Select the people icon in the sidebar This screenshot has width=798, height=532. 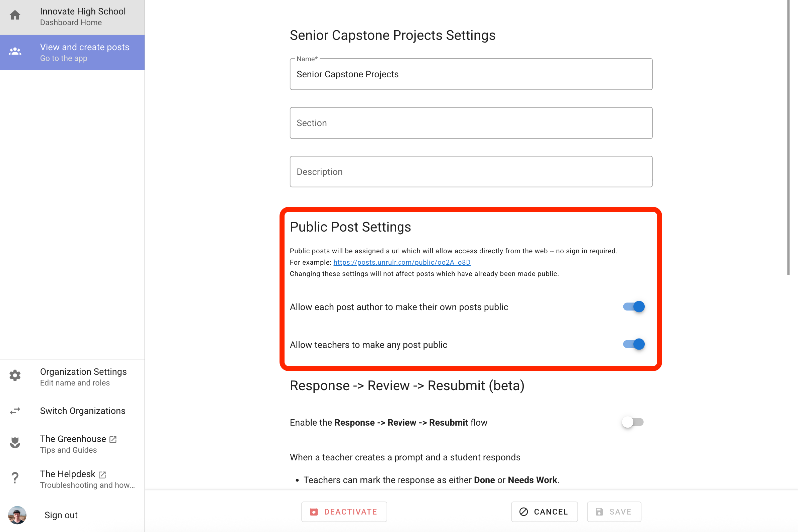[15, 51]
